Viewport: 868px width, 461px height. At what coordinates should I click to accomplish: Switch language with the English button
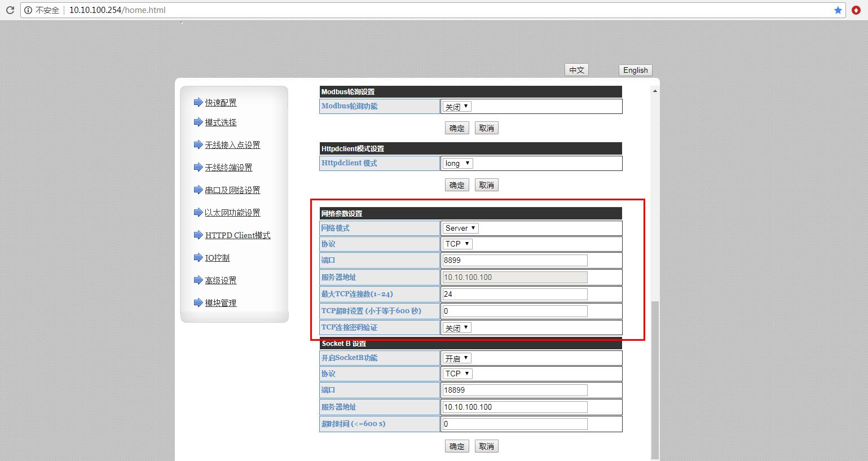coord(635,70)
